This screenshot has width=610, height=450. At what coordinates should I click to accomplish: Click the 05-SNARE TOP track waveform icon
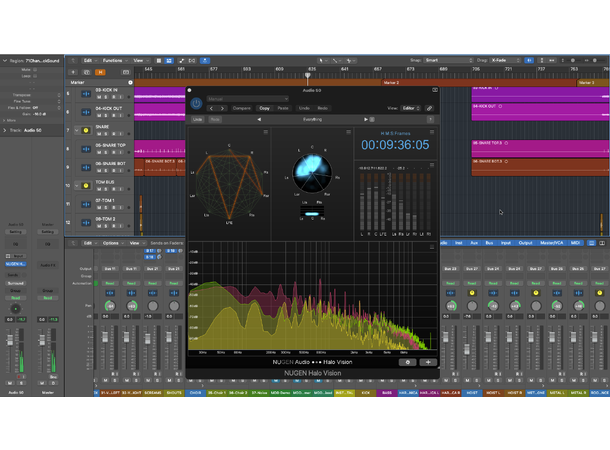coord(86,149)
